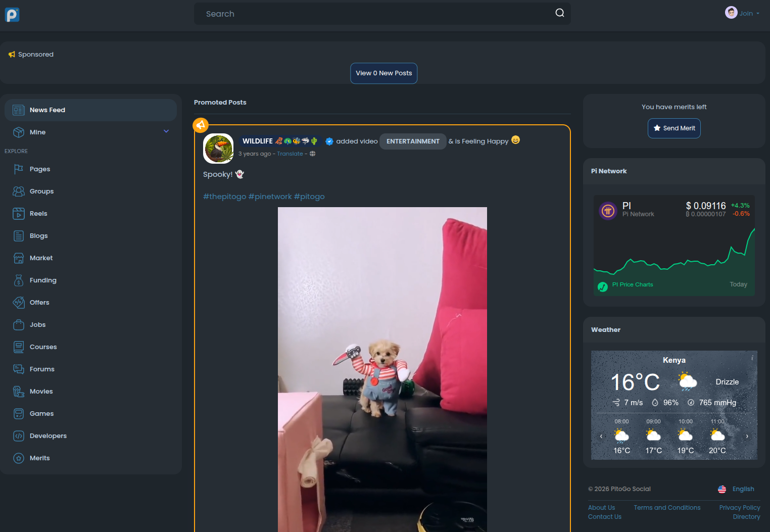Click the Market storefront icon

pyautogui.click(x=19, y=258)
